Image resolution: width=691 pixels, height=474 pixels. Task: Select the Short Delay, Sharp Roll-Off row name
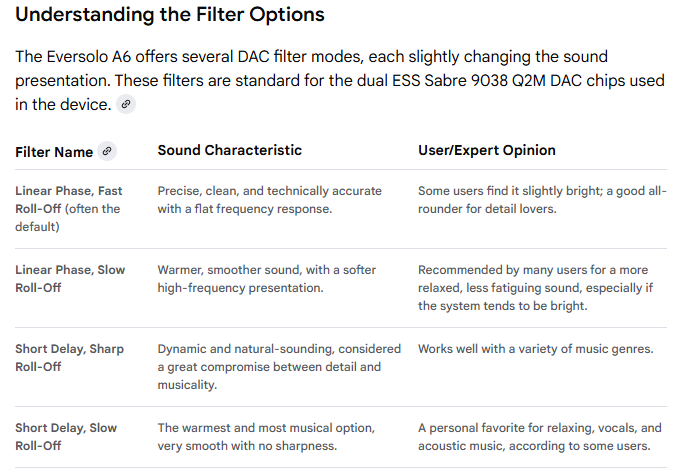point(68,358)
